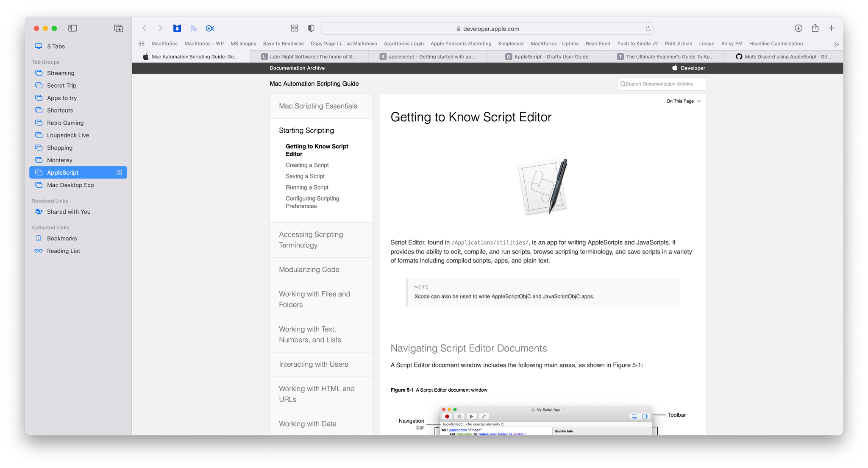Viewport: 868px width, 468px height.
Task: Go back with the back arrow
Action: pos(145,28)
